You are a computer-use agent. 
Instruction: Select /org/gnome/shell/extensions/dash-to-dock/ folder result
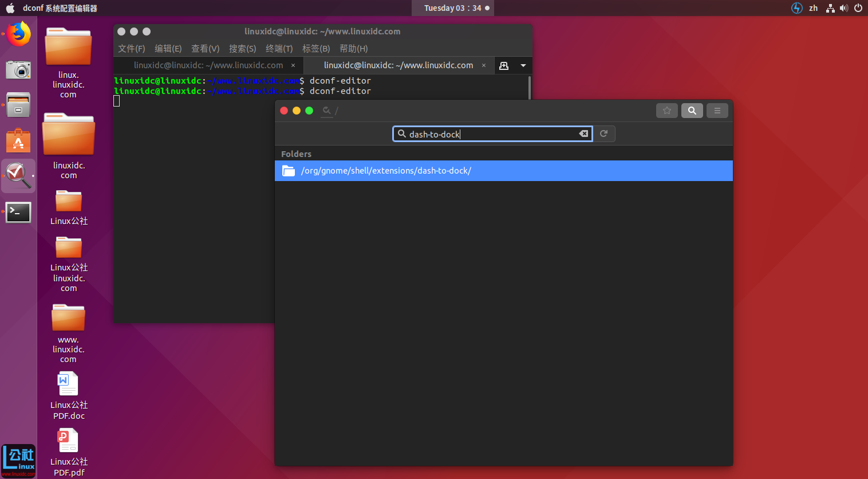[x=504, y=171]
